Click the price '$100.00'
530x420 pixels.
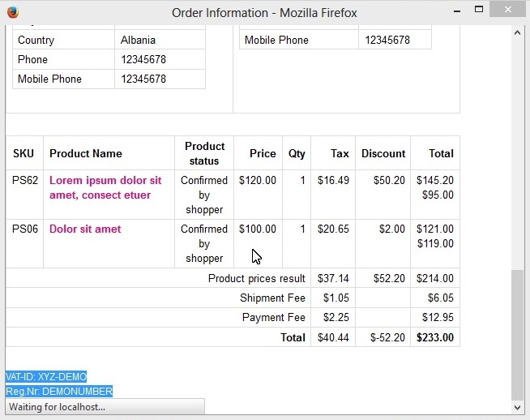(258, 229)
